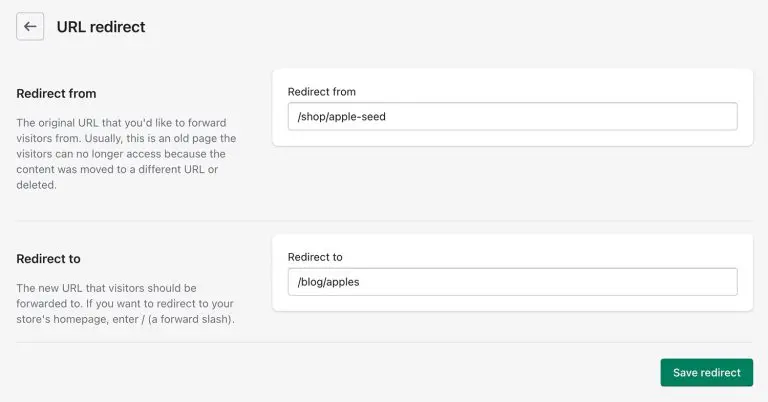The height and width of the screenshot is (402, 768).
Task: Click the Redirect from label above its field
Action: 322,92
